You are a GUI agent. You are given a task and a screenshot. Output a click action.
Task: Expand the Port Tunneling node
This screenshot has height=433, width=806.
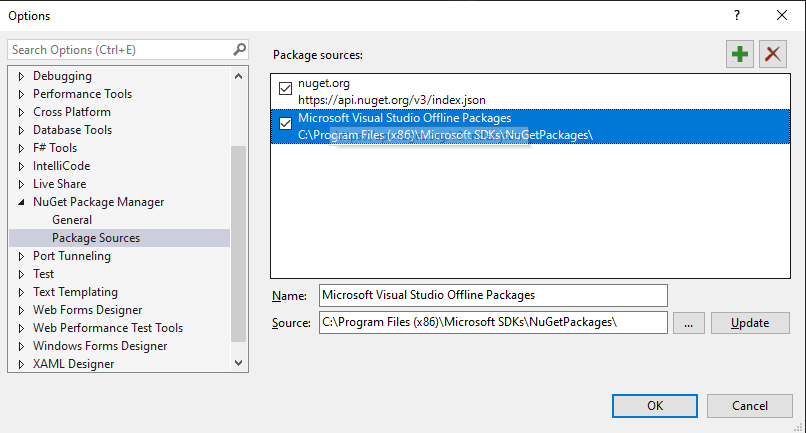(21, 256)
